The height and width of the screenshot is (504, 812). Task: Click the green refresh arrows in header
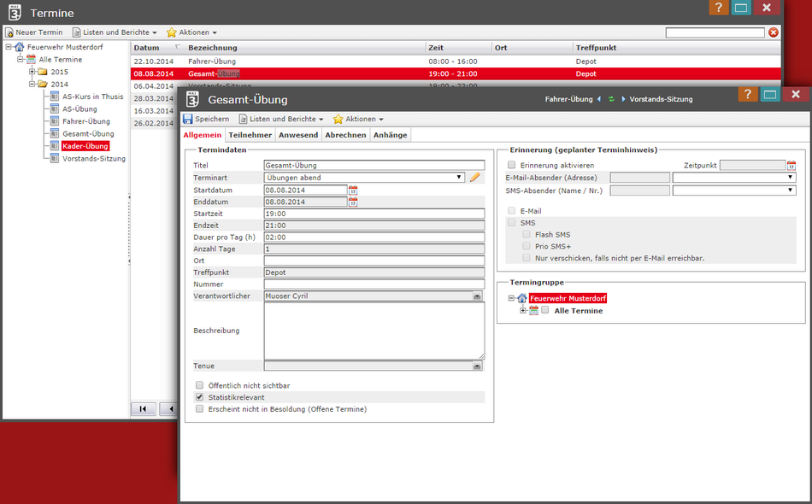(x=611, y=99)
